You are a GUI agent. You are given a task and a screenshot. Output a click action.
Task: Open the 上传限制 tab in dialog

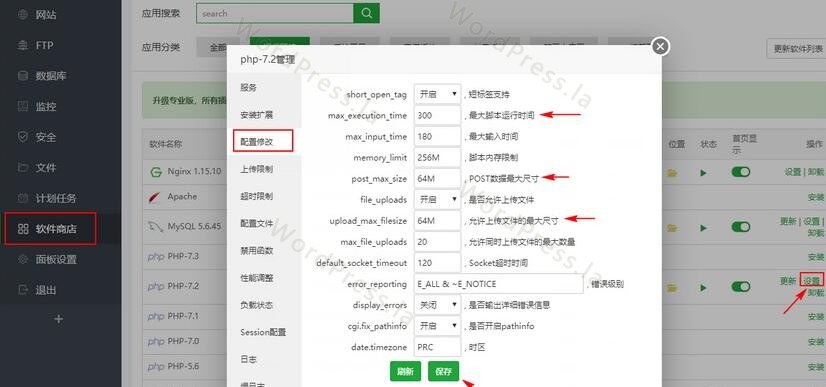tap(257, 169)
